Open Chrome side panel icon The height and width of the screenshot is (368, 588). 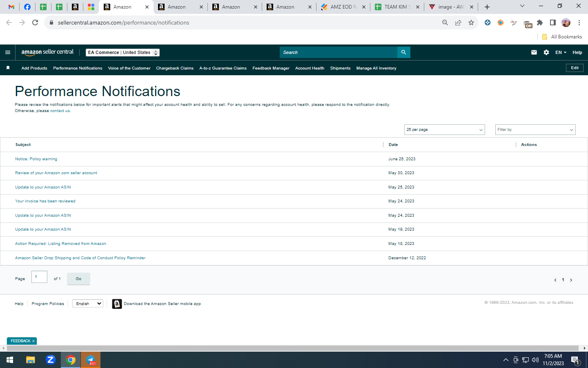[x=553, y=22]
